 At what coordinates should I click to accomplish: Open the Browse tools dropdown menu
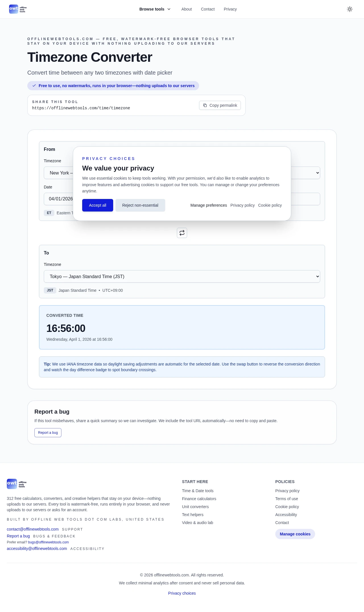(155, 9)
